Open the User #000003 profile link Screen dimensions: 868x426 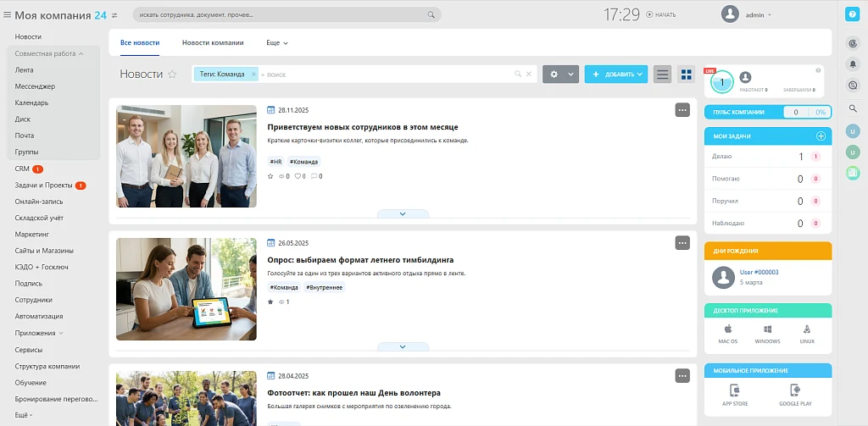point(759,272)
